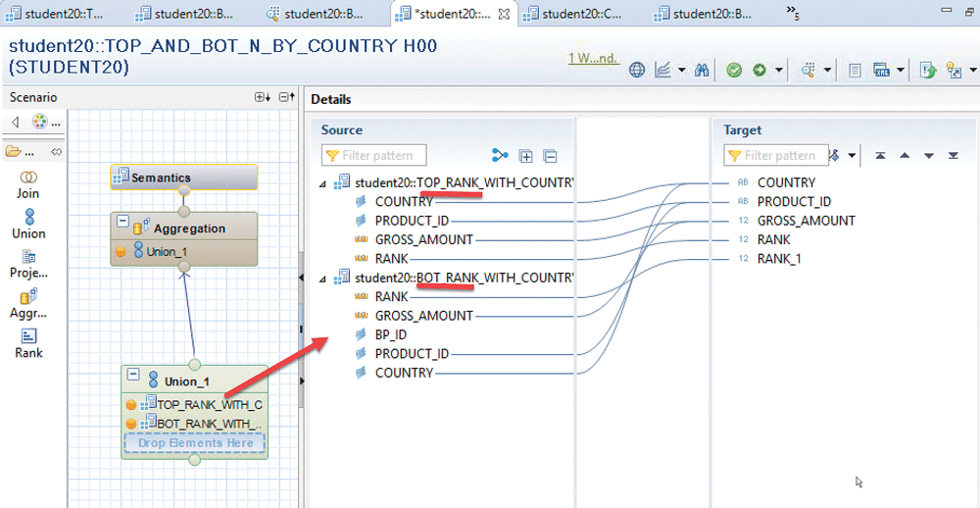980x508 pixels.
Task: Open the Save and Activate dropdown arrow
Action: coord(779,70)
